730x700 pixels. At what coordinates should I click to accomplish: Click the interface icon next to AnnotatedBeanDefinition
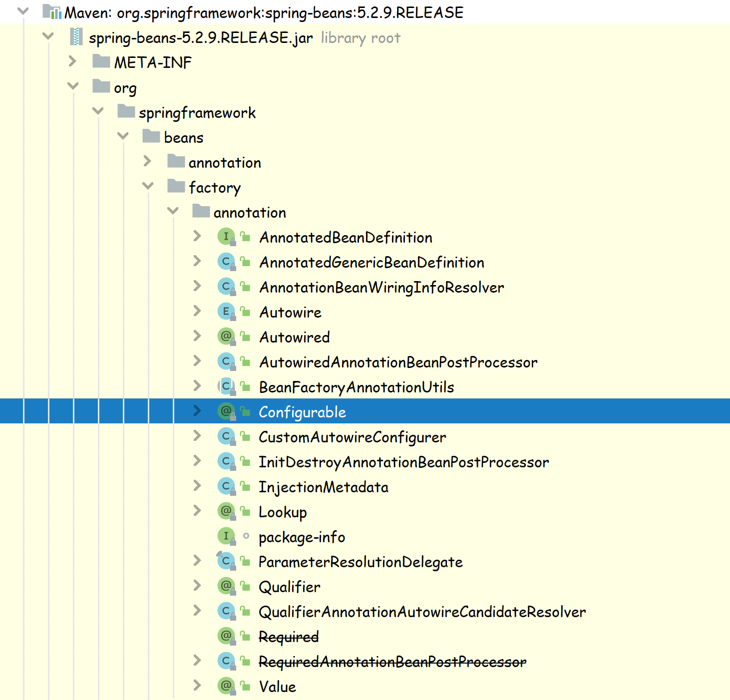[226, 236]
